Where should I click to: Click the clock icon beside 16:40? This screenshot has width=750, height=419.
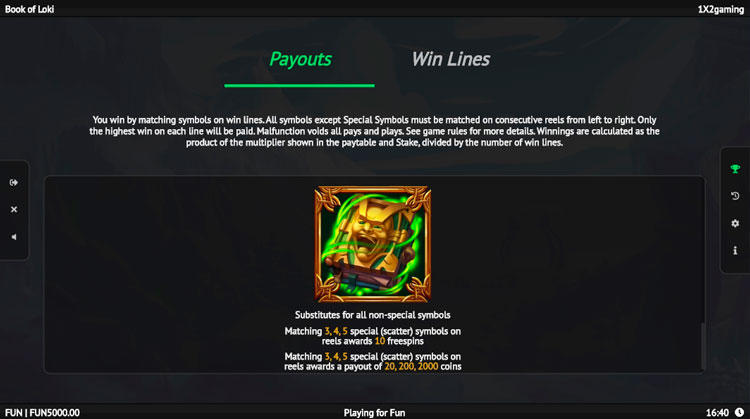click(x=739, y=412)
